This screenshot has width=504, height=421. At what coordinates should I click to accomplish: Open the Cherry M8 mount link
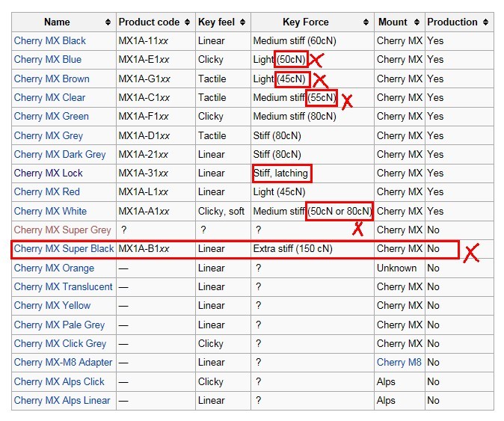[x=399, y=362]
